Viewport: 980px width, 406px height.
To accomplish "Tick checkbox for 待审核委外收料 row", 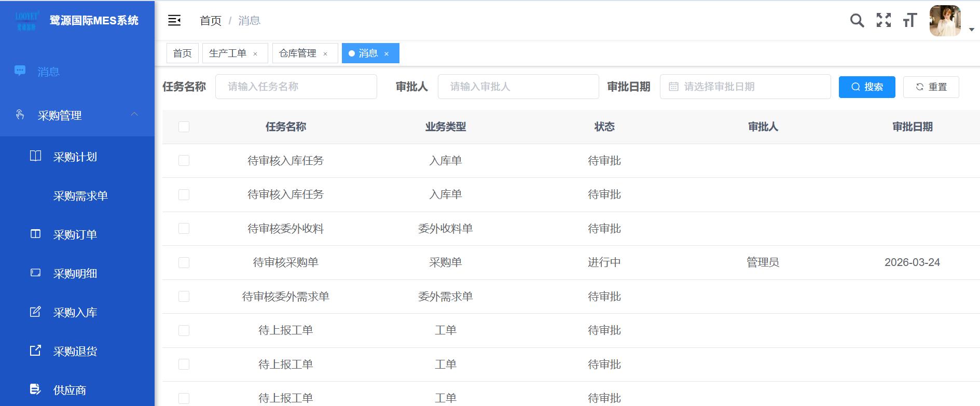I will pyautogui.click(x=184, y=229).
